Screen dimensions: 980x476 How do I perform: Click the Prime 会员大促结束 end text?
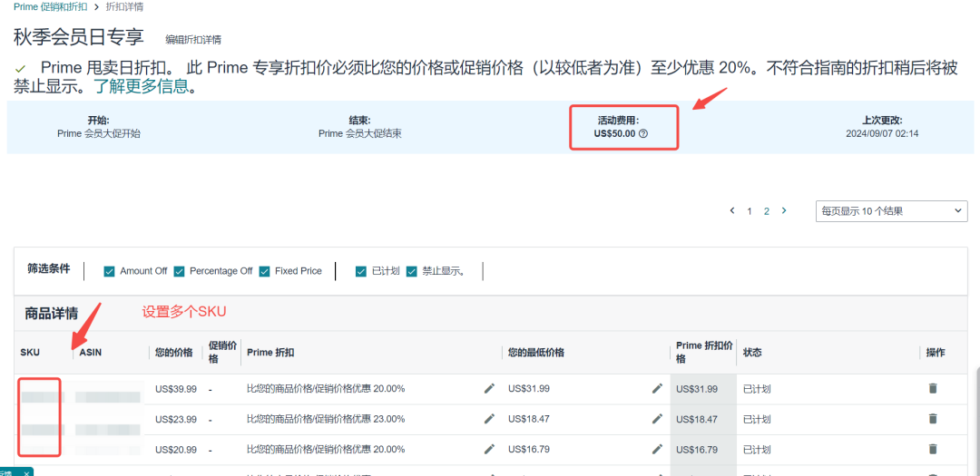(360, 133)
